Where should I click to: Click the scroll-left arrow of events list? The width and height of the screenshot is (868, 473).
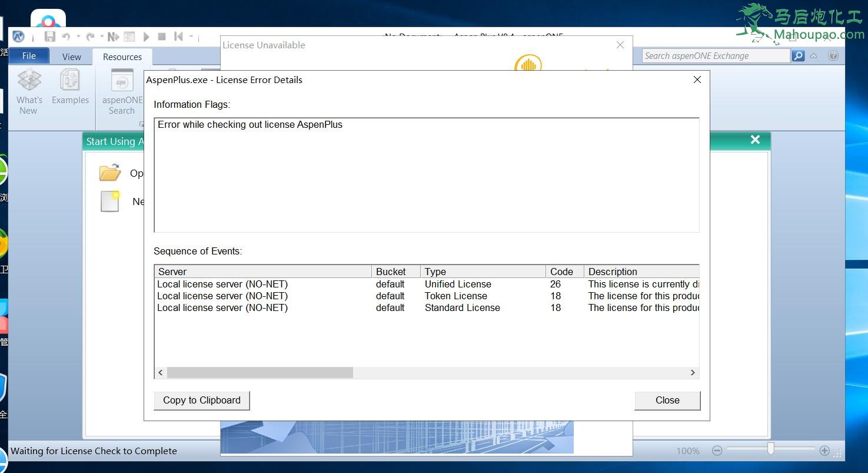click(x=161, y=372)
